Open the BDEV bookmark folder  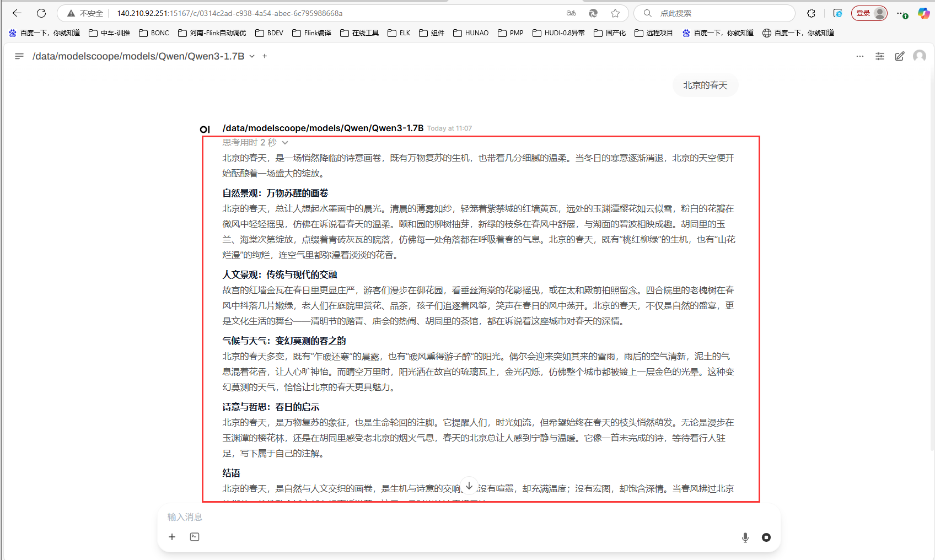pos(269,33)
